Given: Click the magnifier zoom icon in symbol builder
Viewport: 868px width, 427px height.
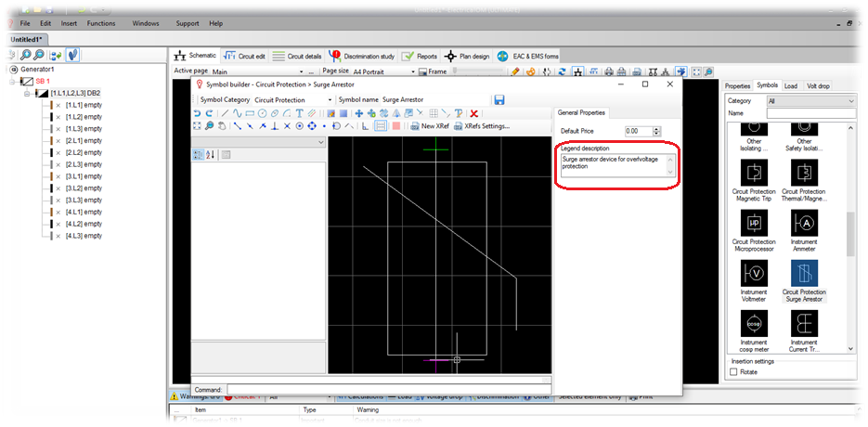Looking at the screenshot, I should (209, 125).
